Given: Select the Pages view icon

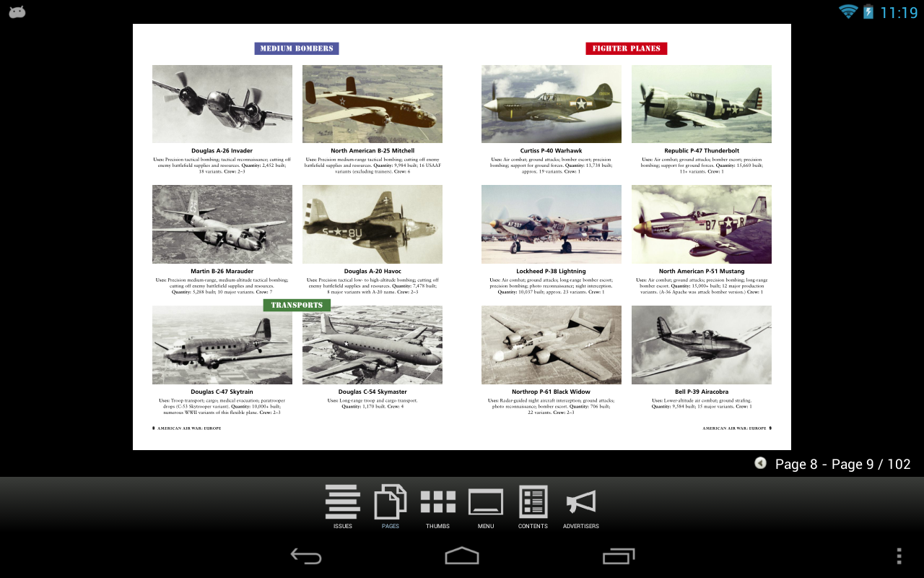Looking at the screenshot, I should point(390,507).
